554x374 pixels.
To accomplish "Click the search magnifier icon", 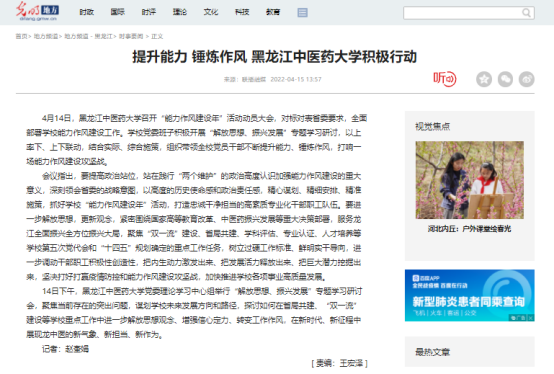I will 526,13.
